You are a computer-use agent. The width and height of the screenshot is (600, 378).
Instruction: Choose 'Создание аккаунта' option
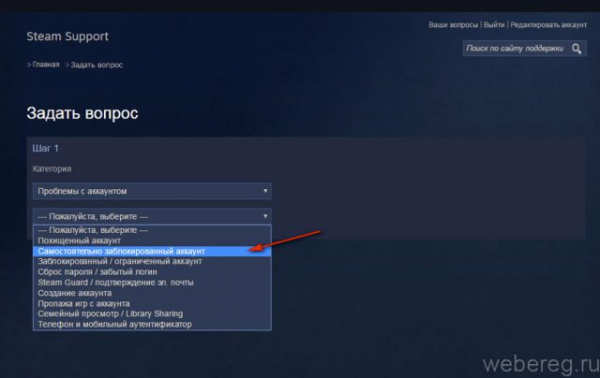[152, 293]
